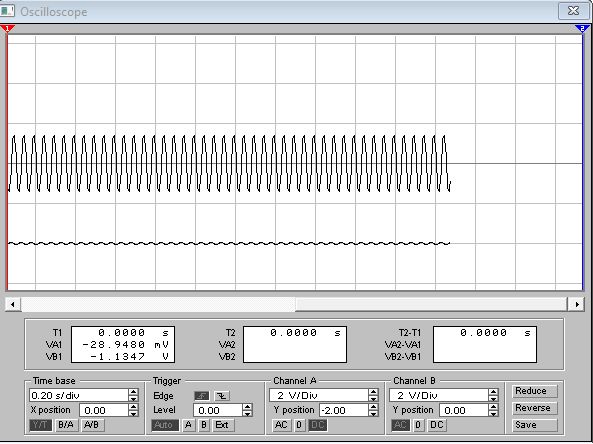Select falling edge trigger icon
This screenshot has height=444, width=593.
click(222, 396)
